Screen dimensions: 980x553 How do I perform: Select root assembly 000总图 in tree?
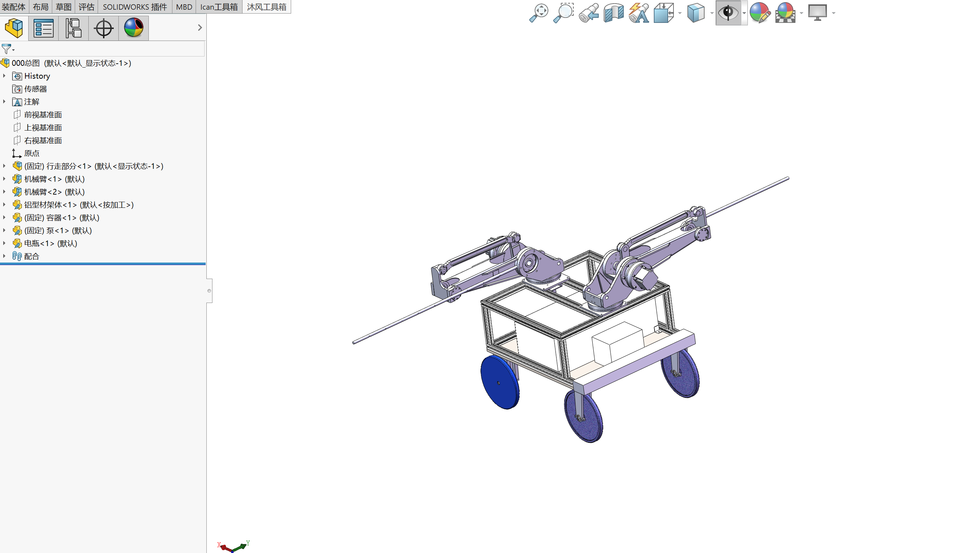pyautogui.click(x=71, y=63)
